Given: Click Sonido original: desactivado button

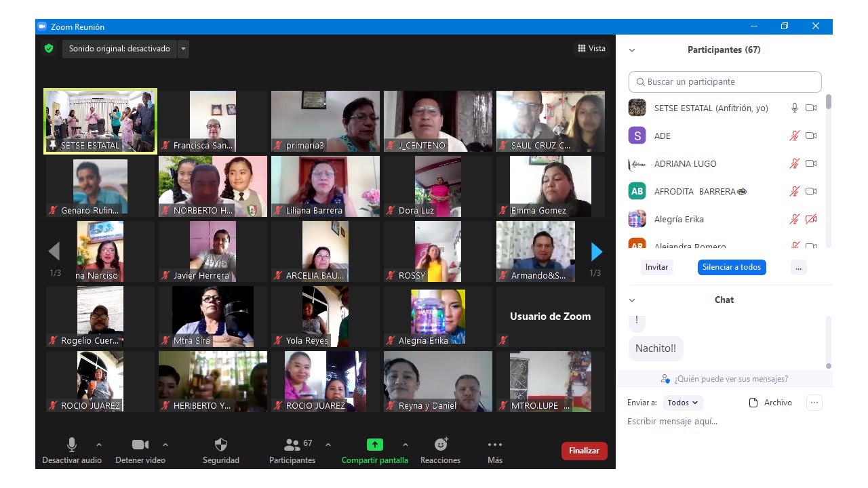Looking at the screenshot, I should 119,49.
